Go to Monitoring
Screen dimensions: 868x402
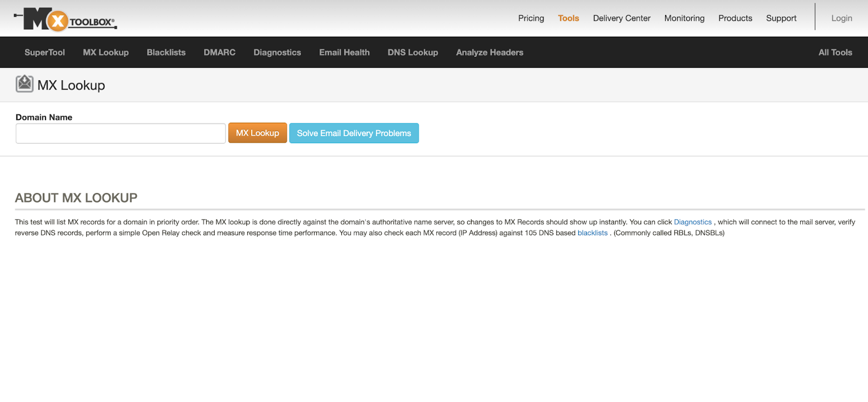685,18
